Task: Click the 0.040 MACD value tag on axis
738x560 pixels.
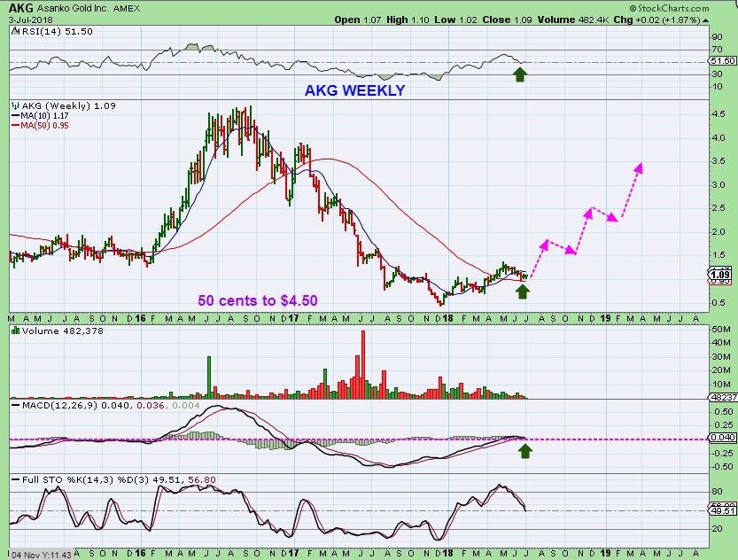Action: (x=722, y=437)
